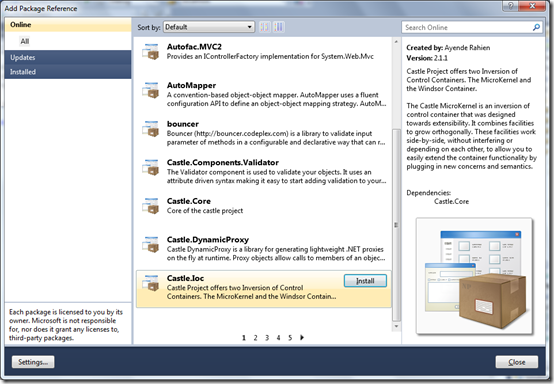Select the All subcategory under Online

point(24,41)
